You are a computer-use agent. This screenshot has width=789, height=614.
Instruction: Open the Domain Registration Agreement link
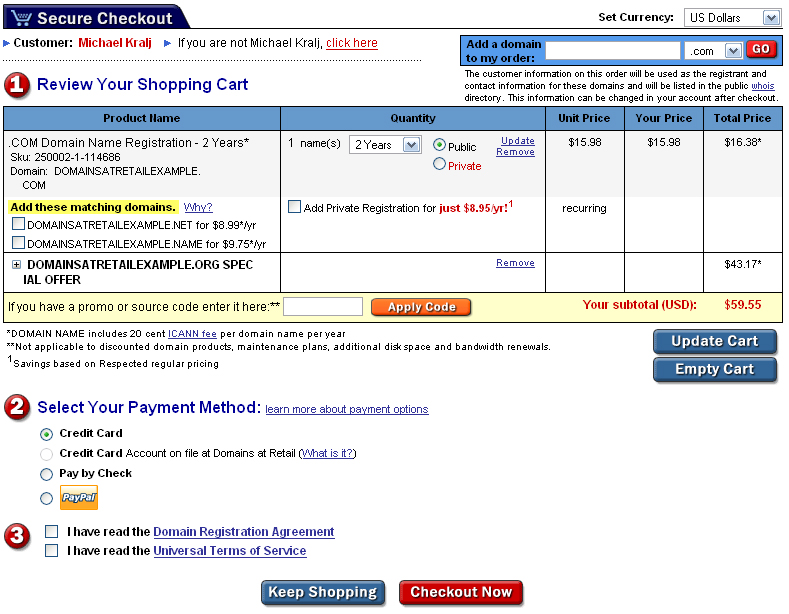tap(244, 532)
